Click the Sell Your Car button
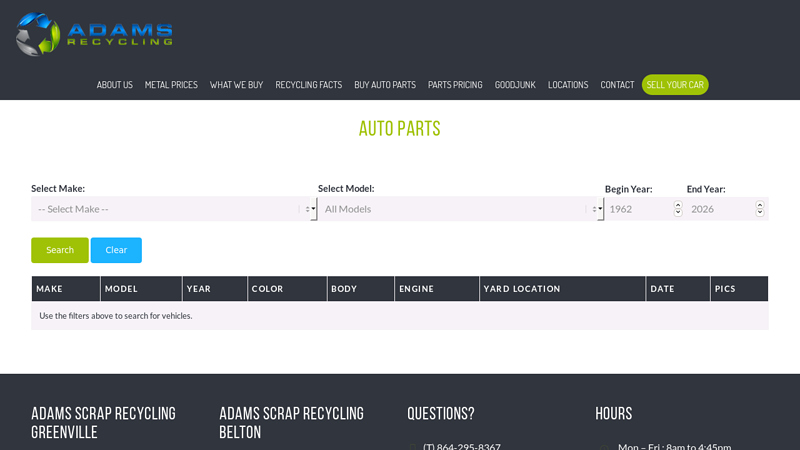 [675, 85]
